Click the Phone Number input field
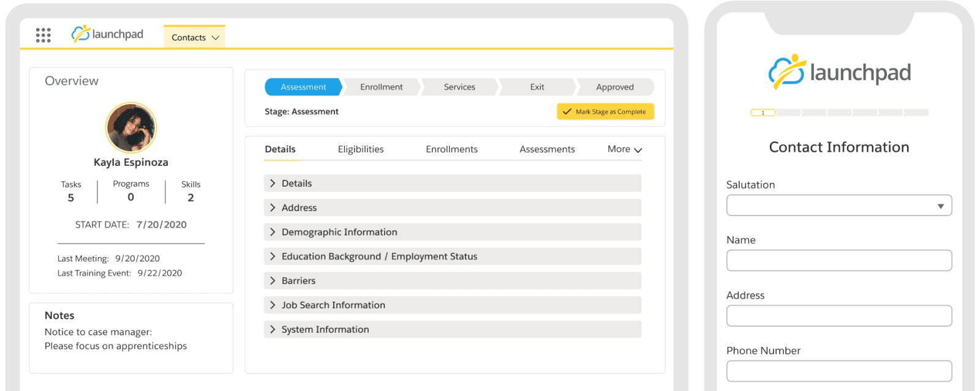This screenshot has width=980, height=391. point(839,371)
